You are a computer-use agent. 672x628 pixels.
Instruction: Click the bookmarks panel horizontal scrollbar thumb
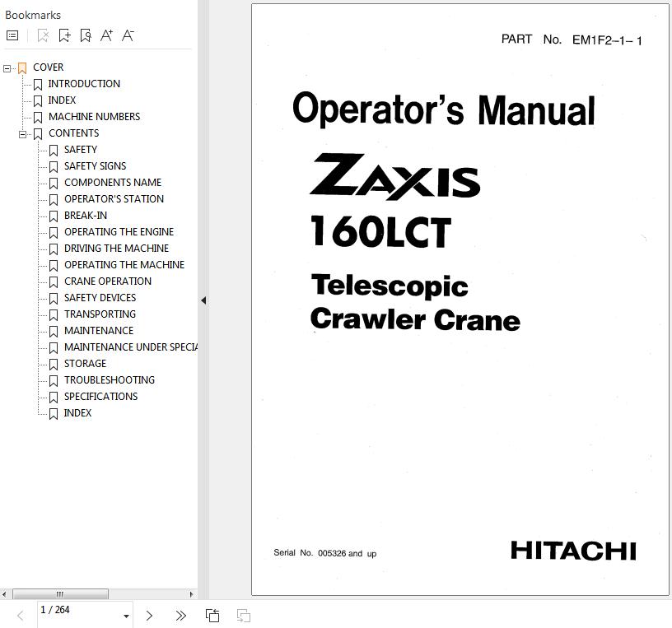click(x=59, y=593)
